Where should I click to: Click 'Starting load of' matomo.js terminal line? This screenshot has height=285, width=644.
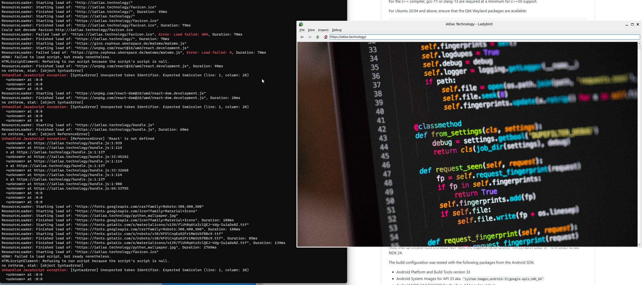click(94, 43)
